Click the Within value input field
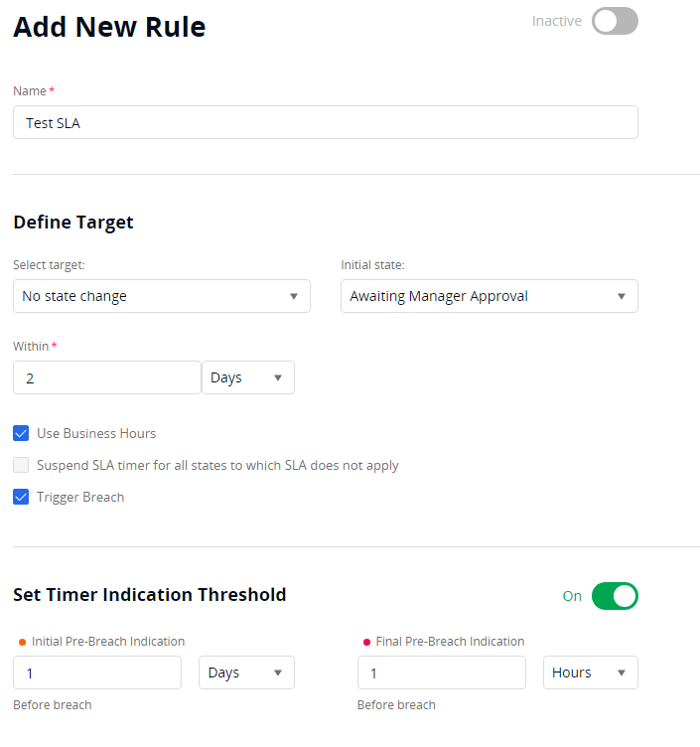700x747 pixels. point(107,377)
